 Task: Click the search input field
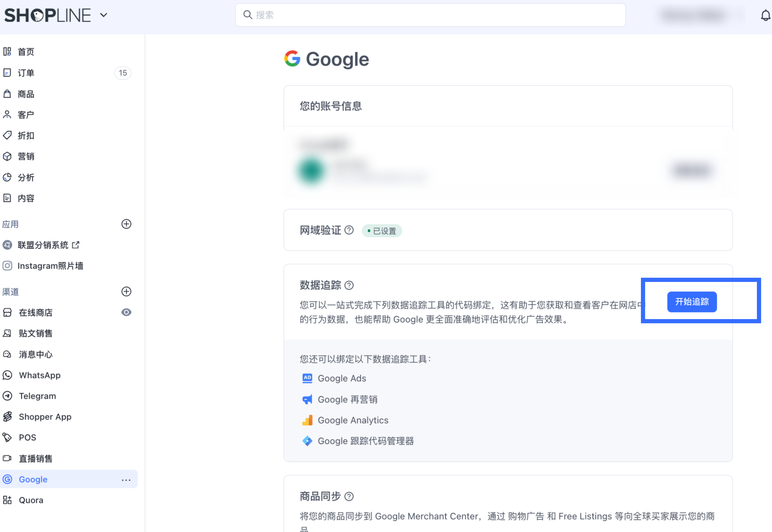point(430,15)
